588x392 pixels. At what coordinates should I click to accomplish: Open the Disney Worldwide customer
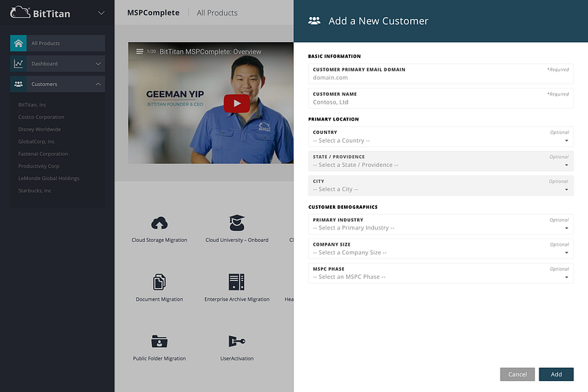40,129
